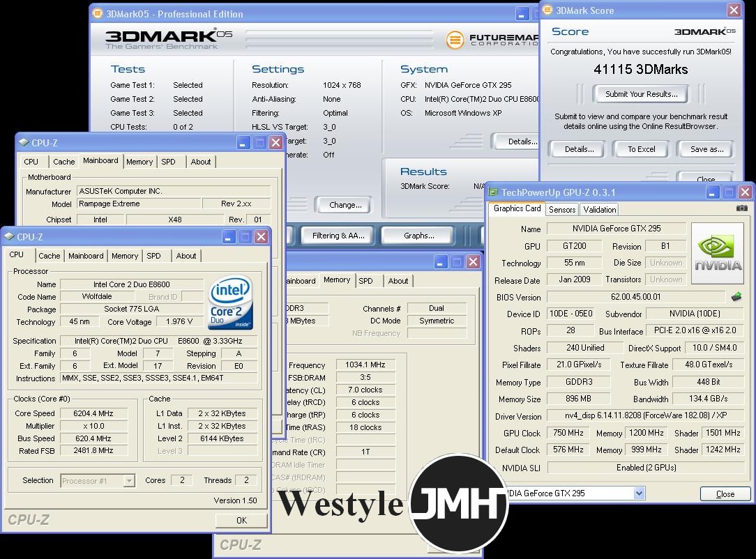This screenshot has width=756, height=559.
Task: Export score with To Excel button
Action: click(x=641, y=149)
